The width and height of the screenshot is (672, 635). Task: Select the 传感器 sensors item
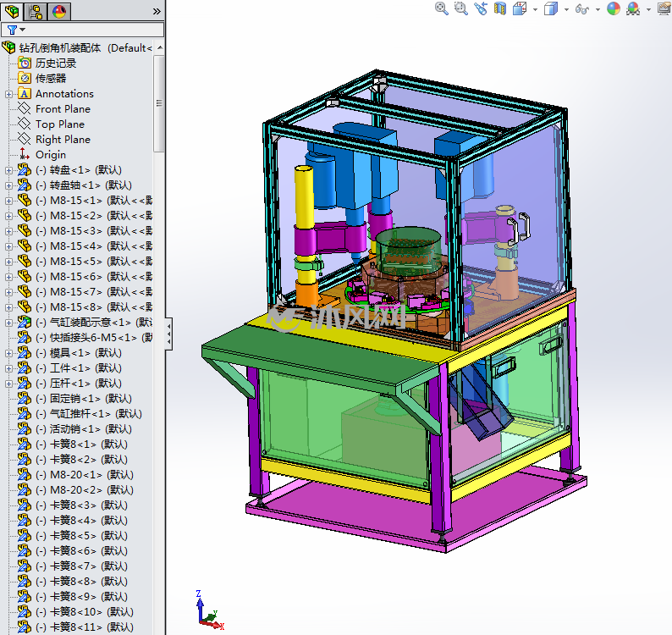pyautogui.click(x=51, y=78)
